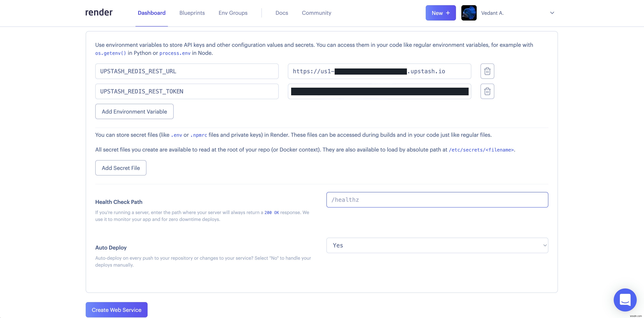Focus the UPSTASH_REDIS_REST_TOKEN key field
644x318 pixels.
pyautogui.click(x=187, y=91)
